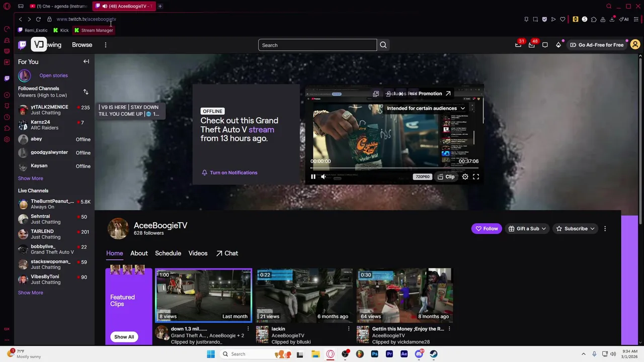Open Opera snapshot tool icon
This screenshot has width=644, height=362.
[x=535, y=19]
